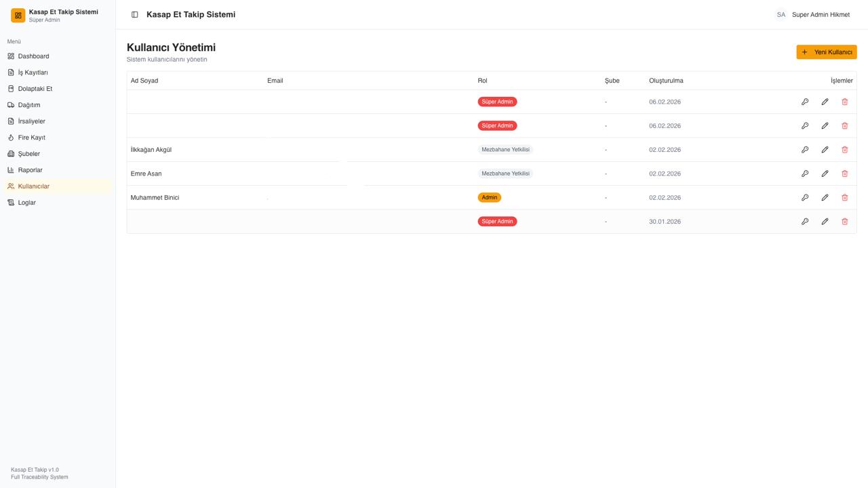Open İrsaliyeler in sidebar

tap(31, 121)
